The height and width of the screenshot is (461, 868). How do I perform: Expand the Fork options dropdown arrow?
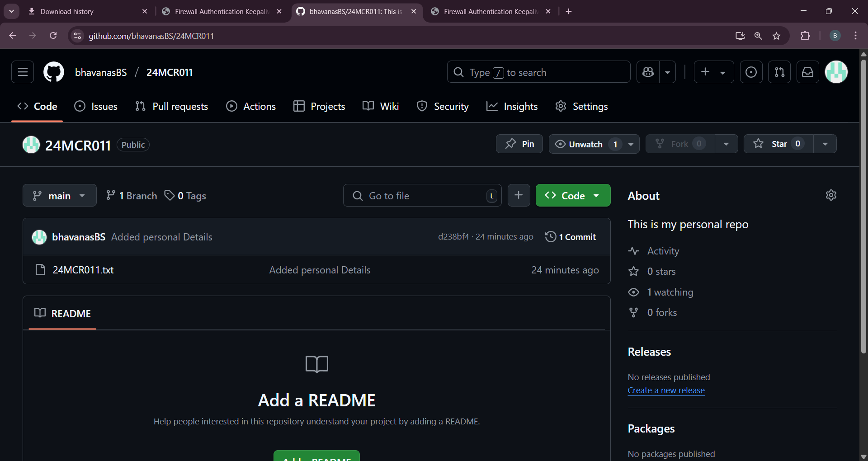coord(726,144)
